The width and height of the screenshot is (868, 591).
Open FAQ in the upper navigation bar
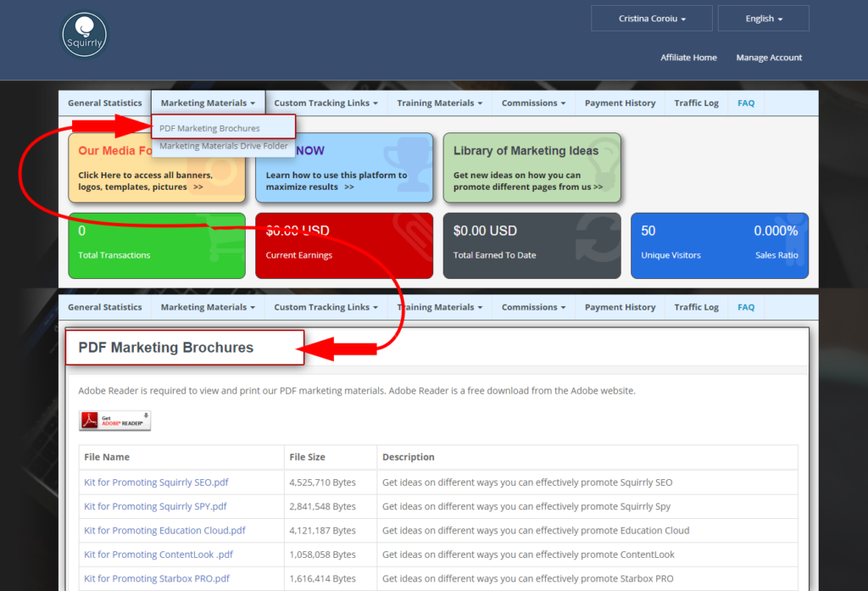point(746,103)
